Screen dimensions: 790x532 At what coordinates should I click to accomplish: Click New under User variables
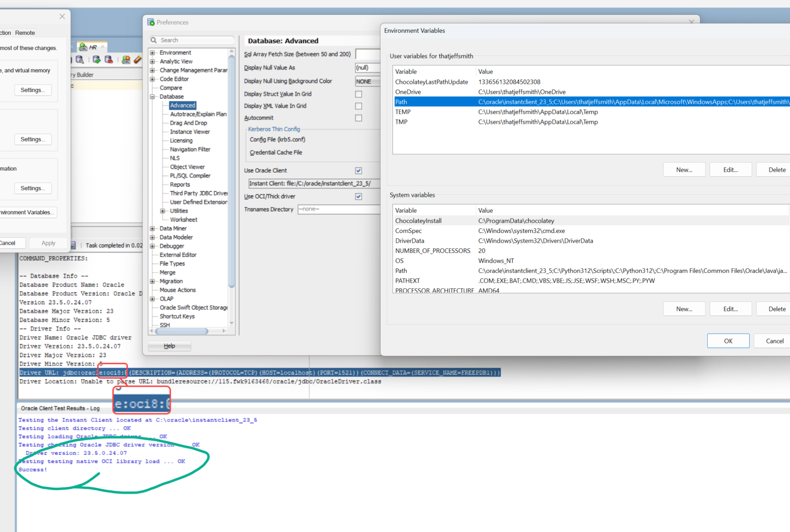(684, 170)
